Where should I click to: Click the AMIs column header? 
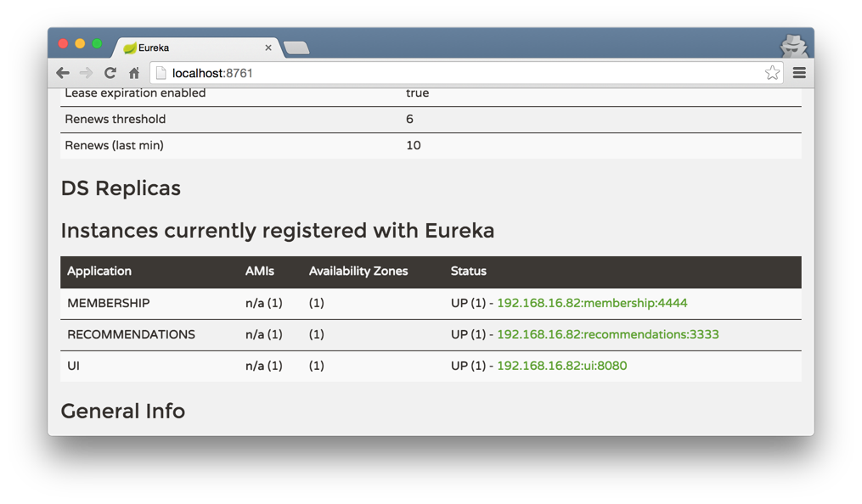click(260, 272)
